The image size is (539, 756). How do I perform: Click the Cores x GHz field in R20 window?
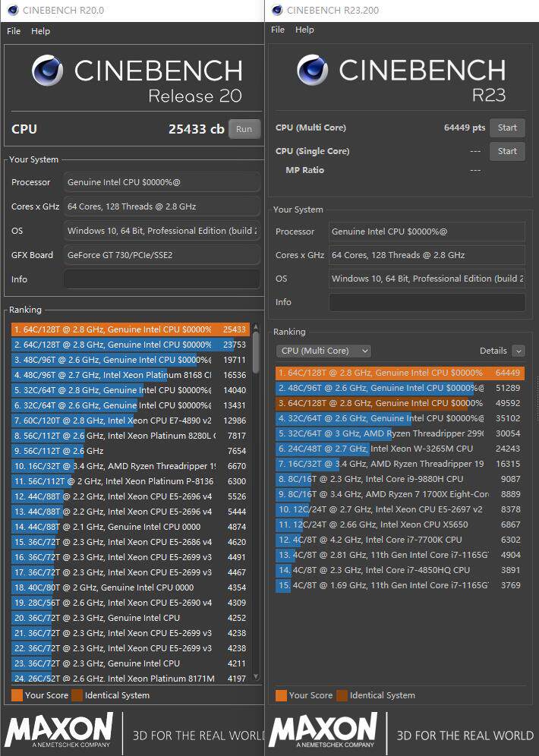coord(162,206)
